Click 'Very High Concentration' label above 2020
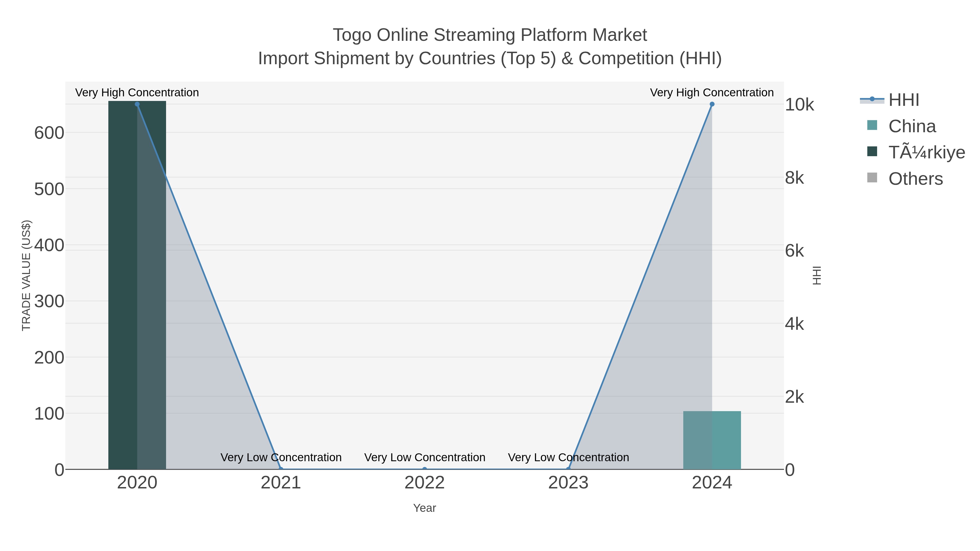The image size is (980, 551). (x=137, y=93)
